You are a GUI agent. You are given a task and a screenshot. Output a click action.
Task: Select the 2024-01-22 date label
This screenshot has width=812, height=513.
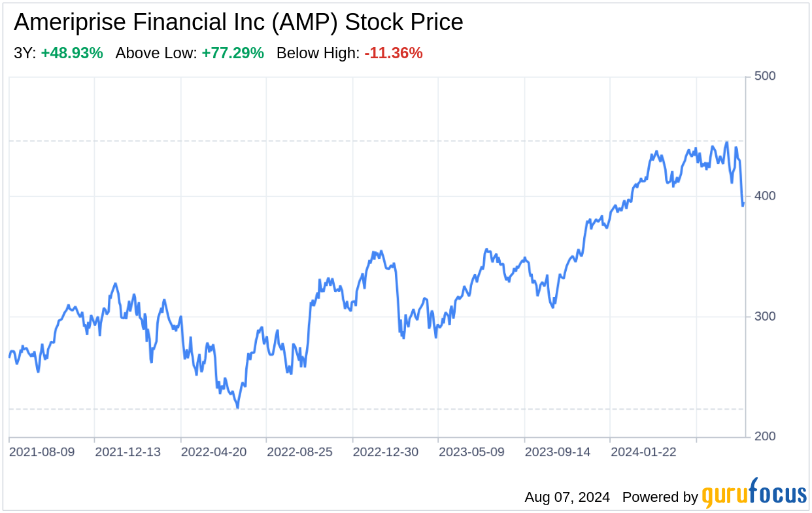pos(643,452)
